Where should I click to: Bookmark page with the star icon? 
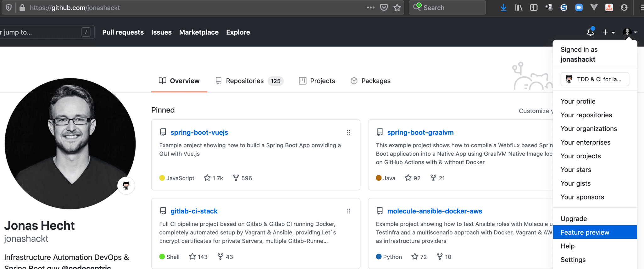click(397, 8)
